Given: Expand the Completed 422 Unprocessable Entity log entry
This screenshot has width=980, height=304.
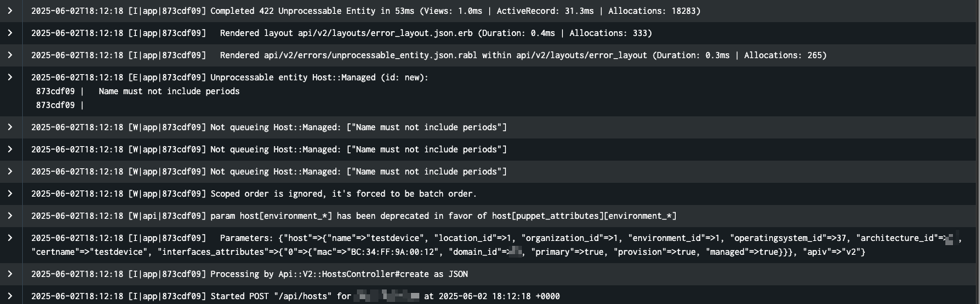Looking at the screenshot, I should 10,12.
